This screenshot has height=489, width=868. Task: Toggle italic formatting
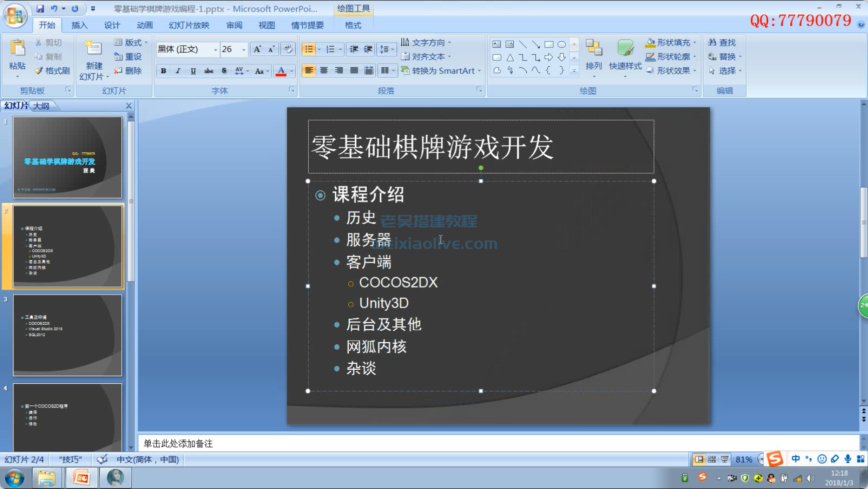178,71
